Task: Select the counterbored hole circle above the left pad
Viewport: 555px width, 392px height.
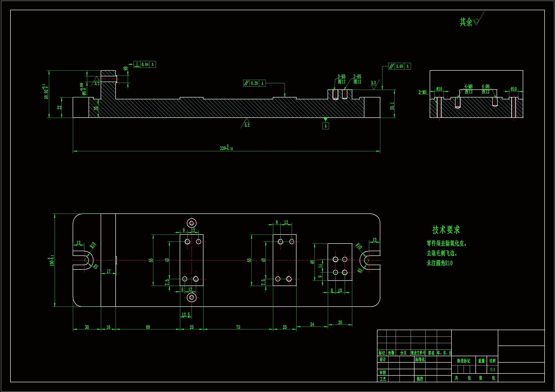Action: 192,223
